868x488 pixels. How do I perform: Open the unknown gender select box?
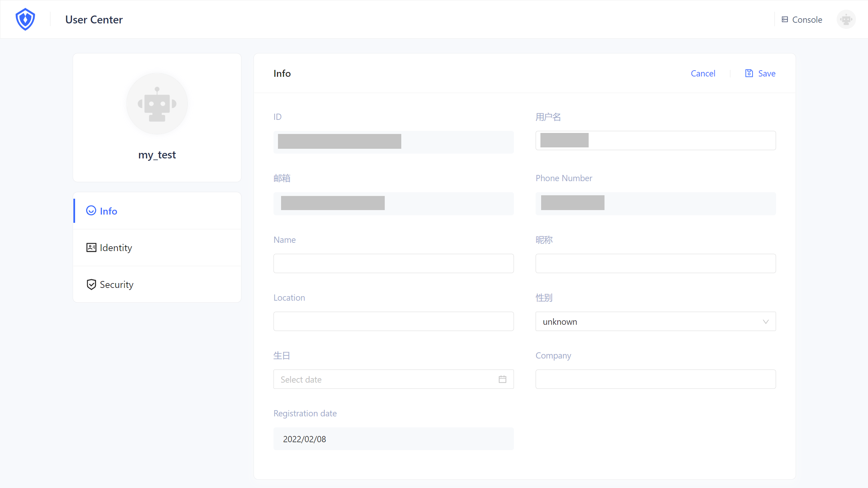648,322
